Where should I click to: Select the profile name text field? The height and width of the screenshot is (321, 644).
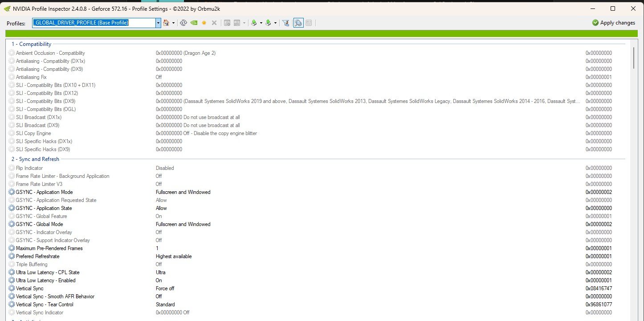click(94, 23)
